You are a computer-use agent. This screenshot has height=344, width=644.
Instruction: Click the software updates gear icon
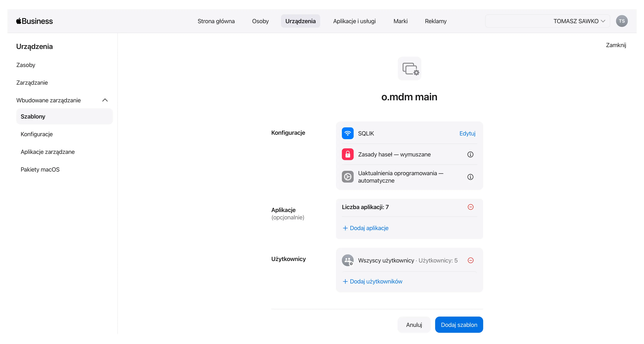pos(348,177)
